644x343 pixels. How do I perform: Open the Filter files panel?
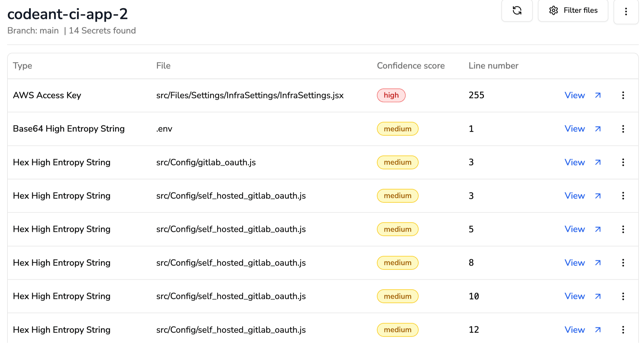point(573,10)
